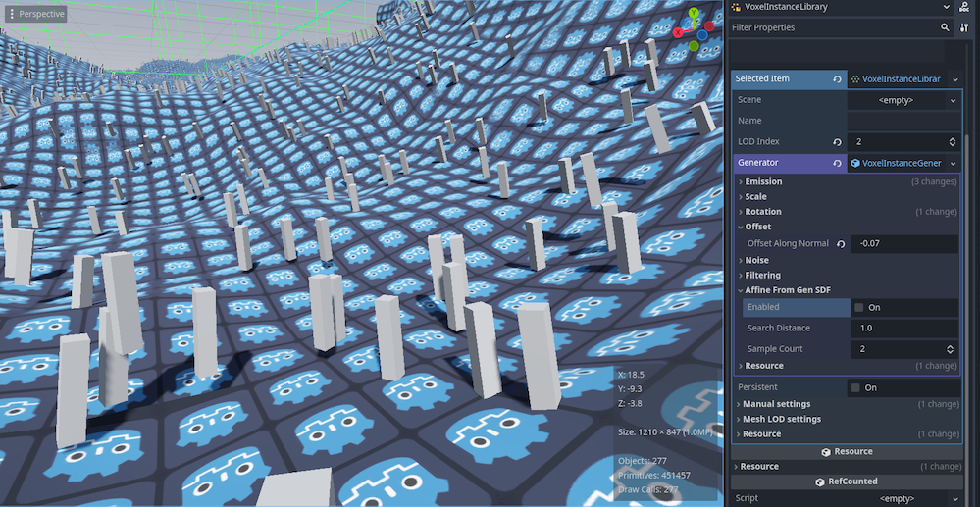This screenshot has height=507, width=980.
Task: Adjust the LOD Index stepper arrows
Action: (952, 142)
